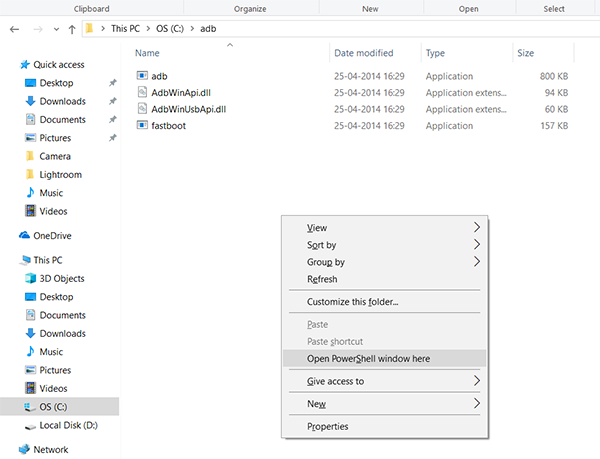
Task: Click the adb file name
Action: coord(159,76)
